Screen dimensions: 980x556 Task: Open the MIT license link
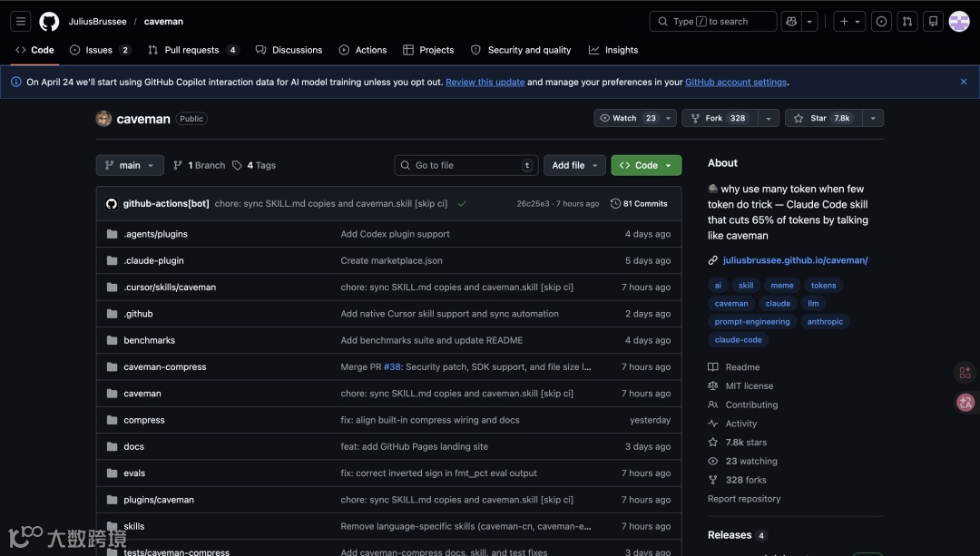740,385
